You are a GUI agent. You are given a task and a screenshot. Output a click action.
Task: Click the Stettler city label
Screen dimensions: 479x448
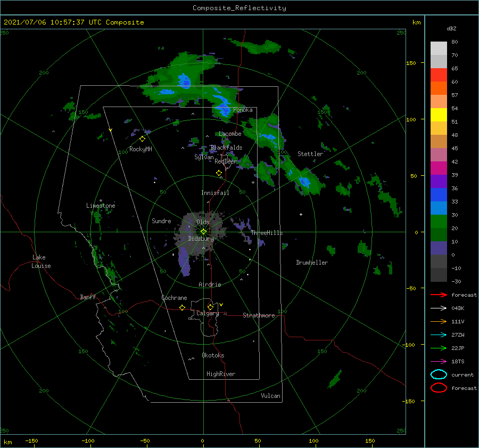tap(310, 154)
